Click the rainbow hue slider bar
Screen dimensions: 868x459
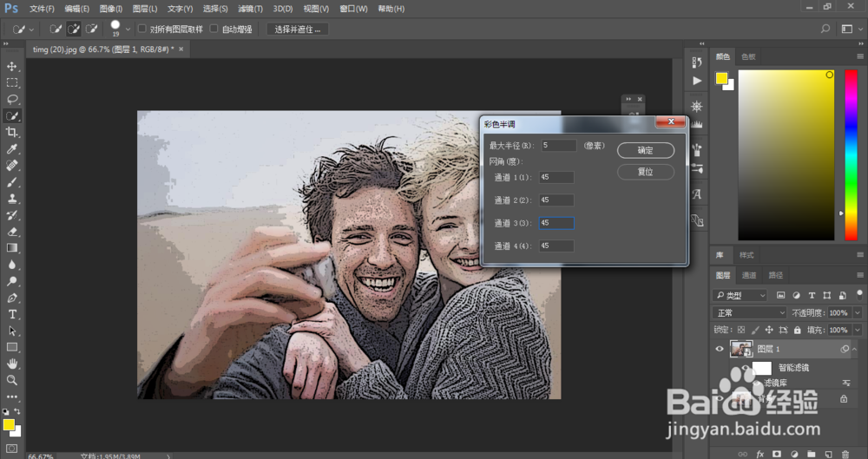pos(851,155)
